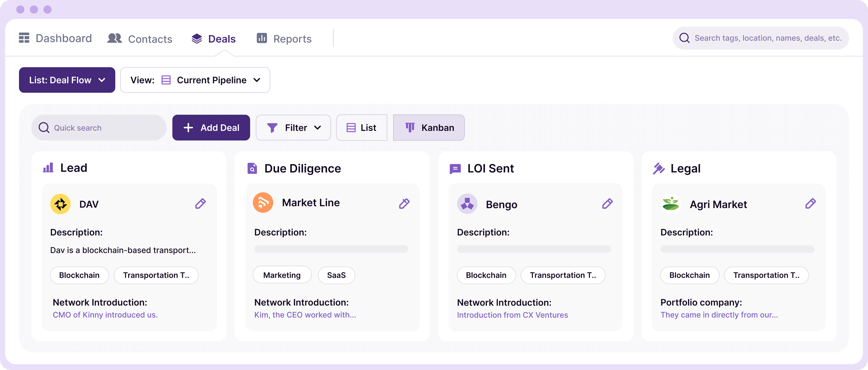
Task: Click the Market Line edit pencil icon
Action: [404, 204]
